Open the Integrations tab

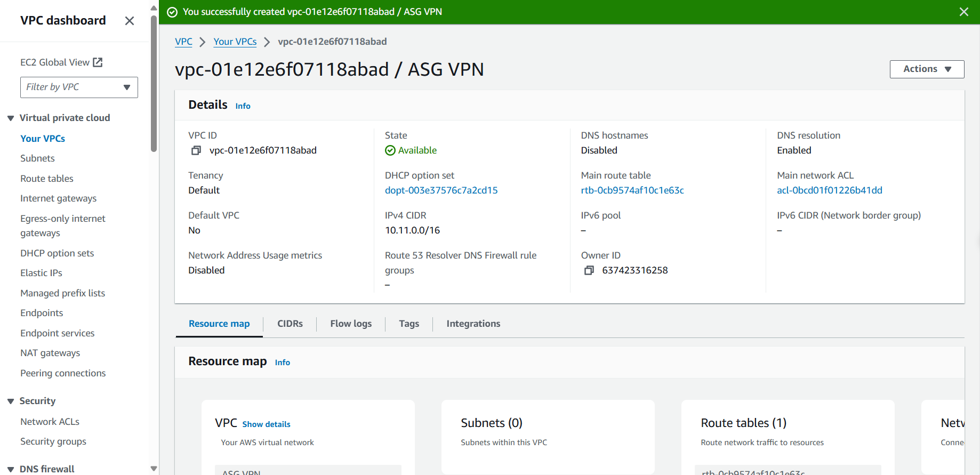click(x=473, y=324)
